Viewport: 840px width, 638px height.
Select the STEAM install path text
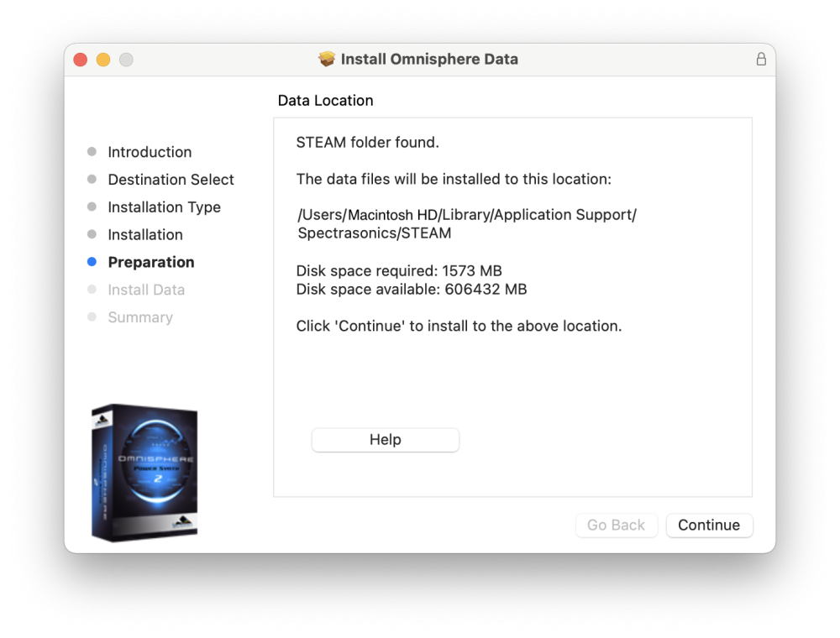coord(465,223)
